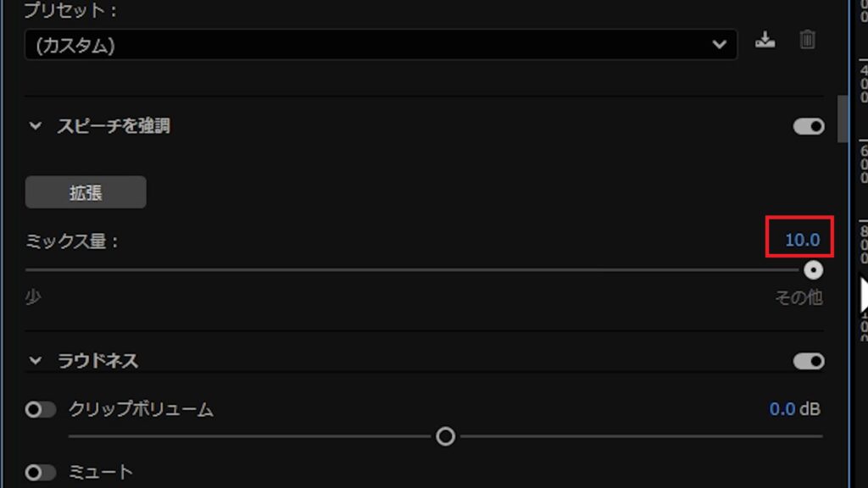Open the (カスタム) preset dropdown
Image resolution: width=868 pixels, height=488 pixels.
tap(381, 45)
